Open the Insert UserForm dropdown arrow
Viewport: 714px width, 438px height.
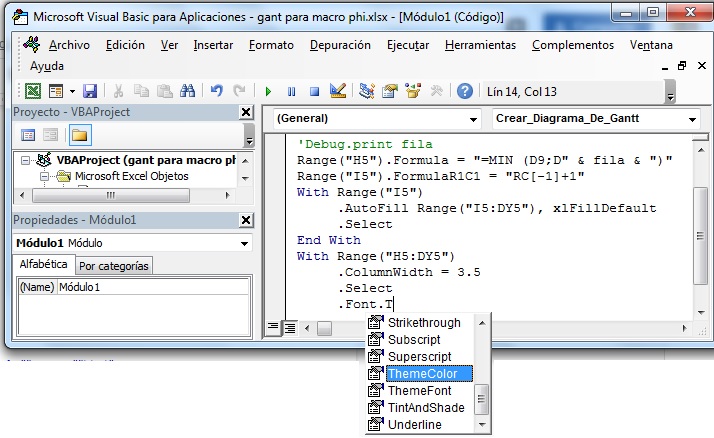(72, 92)
